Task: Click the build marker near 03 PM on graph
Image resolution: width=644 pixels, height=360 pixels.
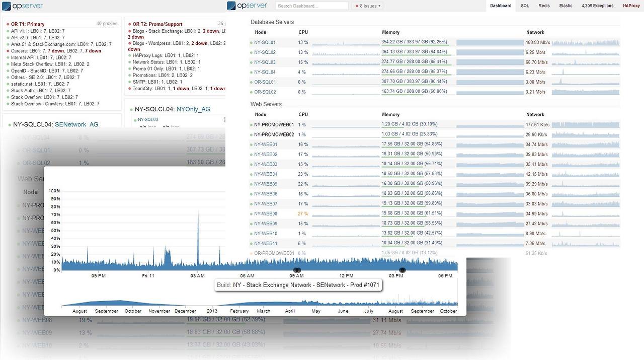Action: 403,270
